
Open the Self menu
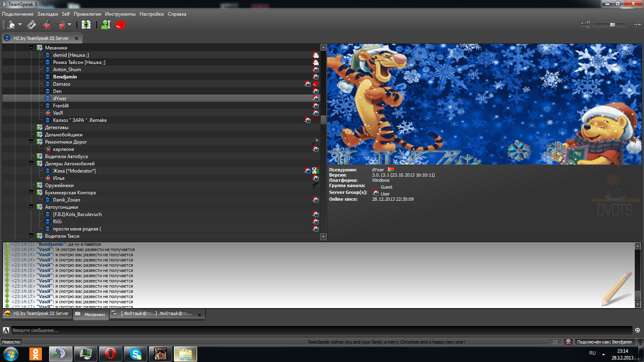(66, 14)
